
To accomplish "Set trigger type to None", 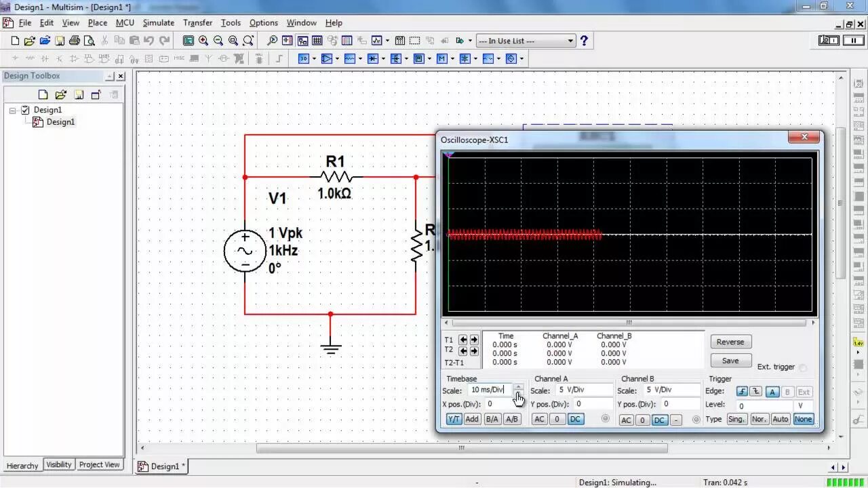I will (x=804, y=420).
